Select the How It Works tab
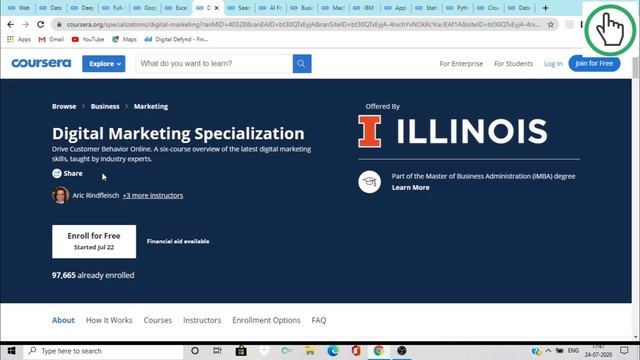This screenshot has height=360, width=640. [x=109, y=320]
